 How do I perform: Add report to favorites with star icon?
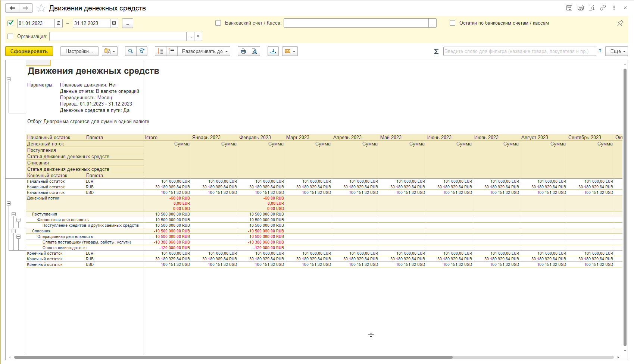41,8
